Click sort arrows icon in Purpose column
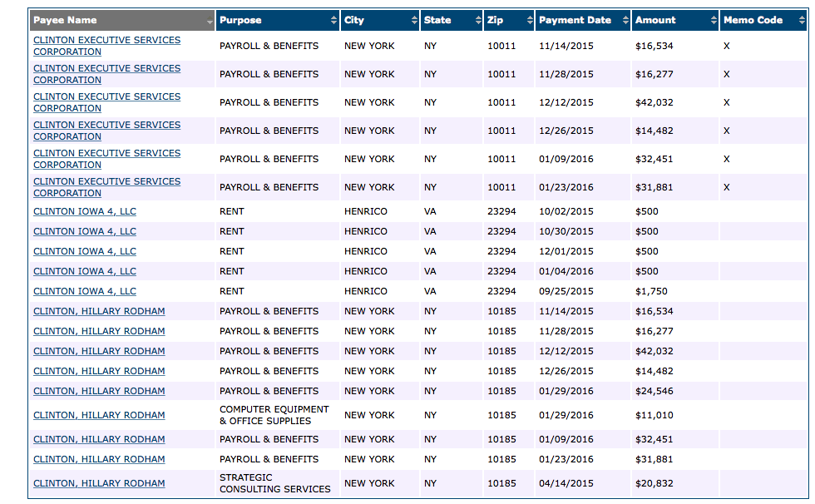Viewport: 815px width, 504px height. coord(333,20)
